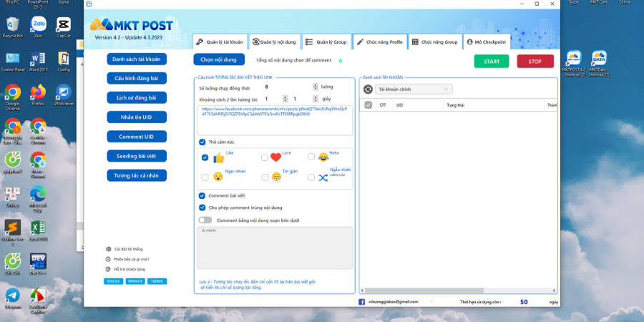Click the Like thumbs-up reaction icon
This screenshot has width=644, height=322.
click(219, 157)
